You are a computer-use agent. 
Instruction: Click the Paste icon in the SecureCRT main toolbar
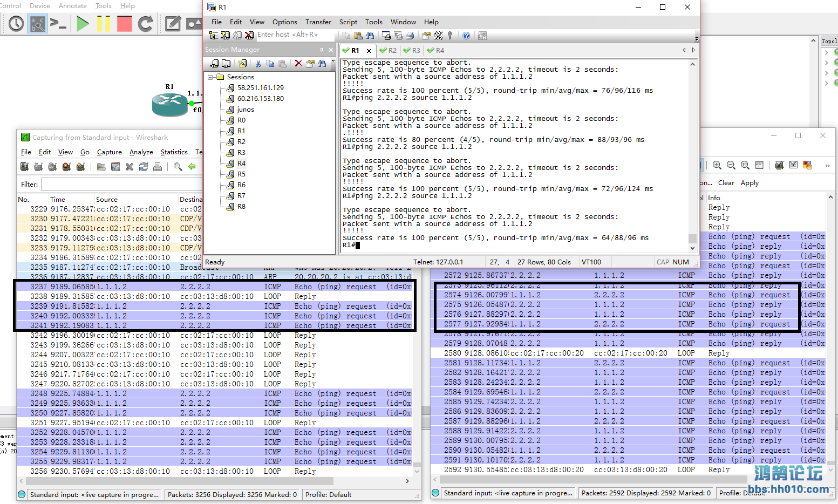point(358,36)
